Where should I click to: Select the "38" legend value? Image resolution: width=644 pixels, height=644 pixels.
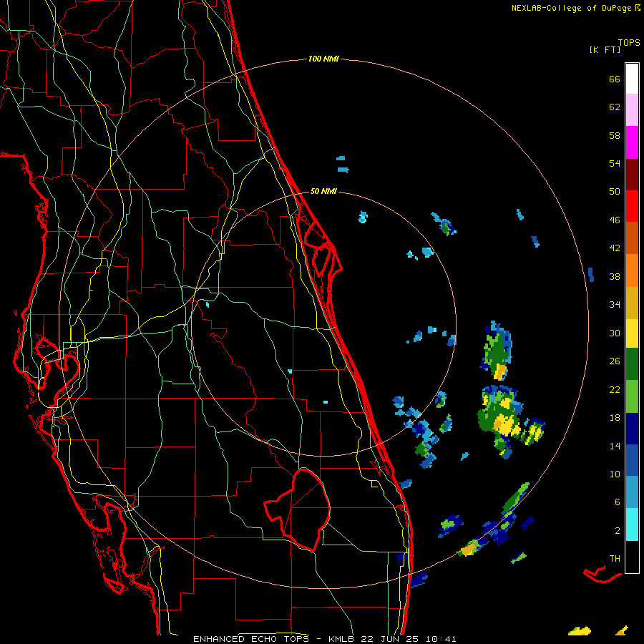[x=615, y=277]
